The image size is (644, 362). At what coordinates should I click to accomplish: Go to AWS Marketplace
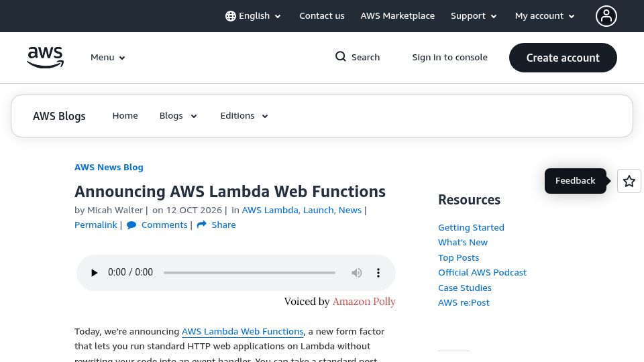click(x=397, y=15)
